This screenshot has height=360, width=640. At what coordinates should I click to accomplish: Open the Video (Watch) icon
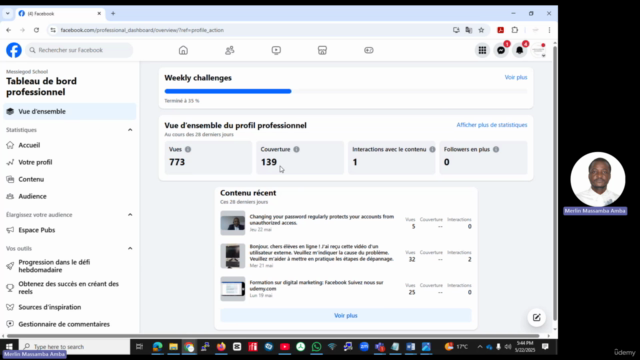click(x=276, y=50)
